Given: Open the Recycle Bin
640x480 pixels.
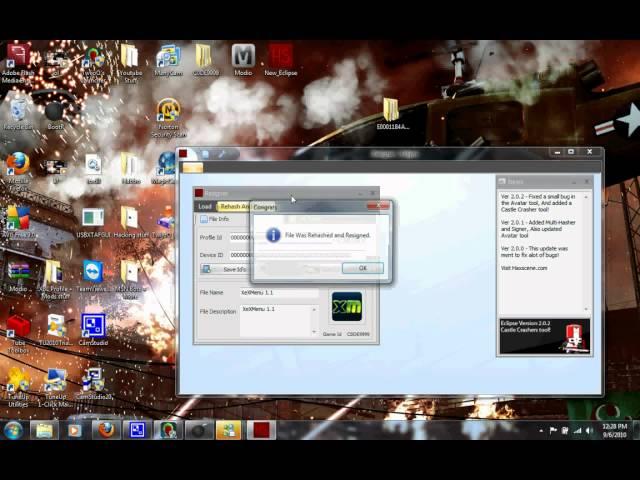Looking at the screenshot, I should point(18,114).
